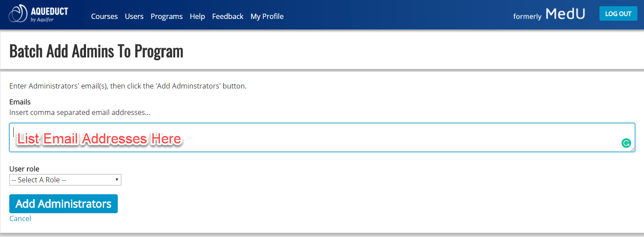This screenshot has width=644, height=237.
Task: Click the textarea resize handle corner
Action: tap(633, 149)
